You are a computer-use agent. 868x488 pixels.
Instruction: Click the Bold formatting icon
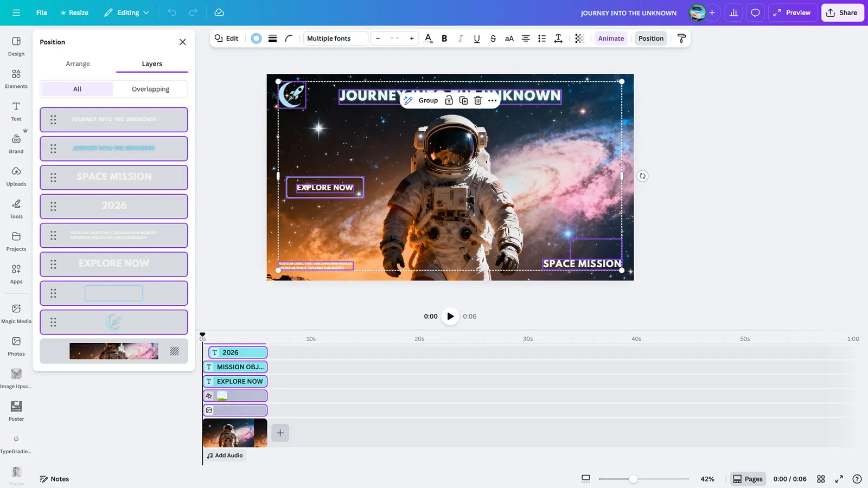[444, 38]
